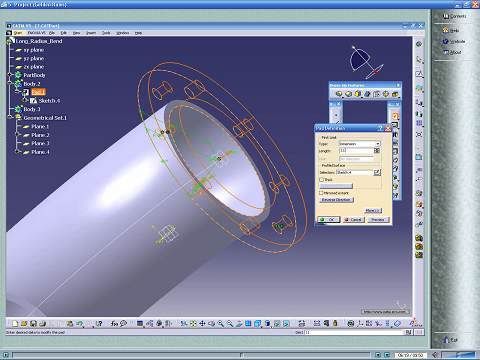Expand the PartBody tree node

click(x=10, y=75)
